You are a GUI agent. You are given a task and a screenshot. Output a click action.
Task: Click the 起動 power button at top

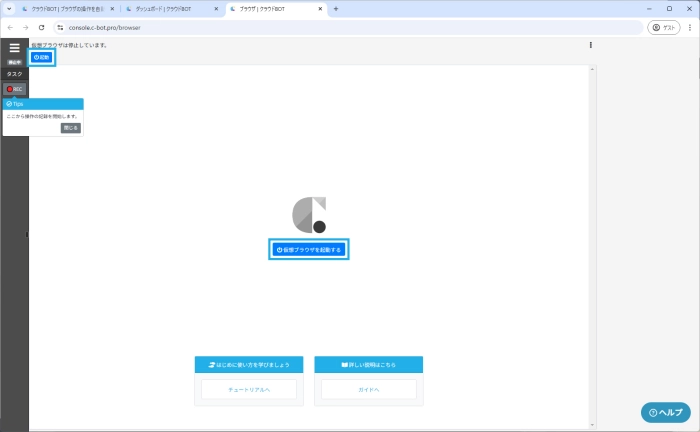[x=42, y=58]
